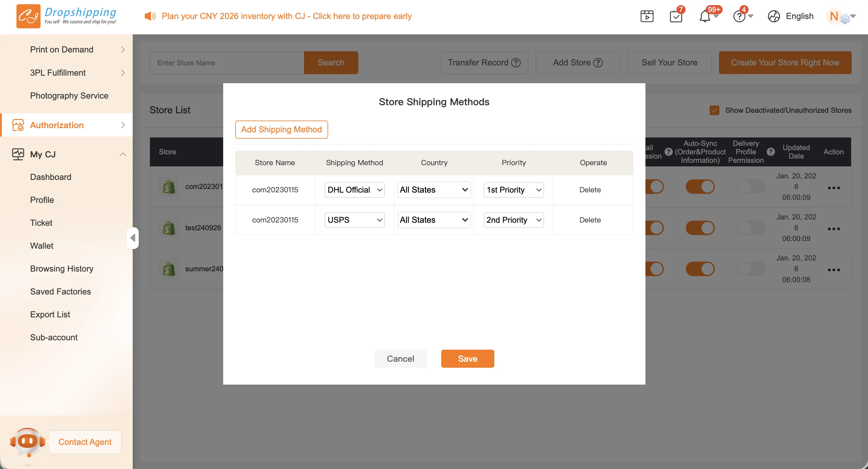Open All States dropdown in USPS row
This screenshot has width=868, height=469.
pyautogui.click(x=434, y=220)
